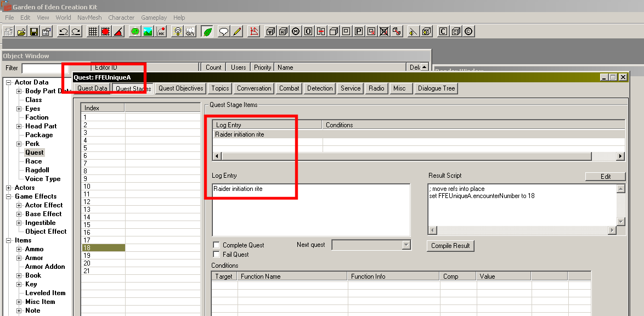Click up arrow of Result Script scrollbar
Screen dimensions: 644x316
621,189
